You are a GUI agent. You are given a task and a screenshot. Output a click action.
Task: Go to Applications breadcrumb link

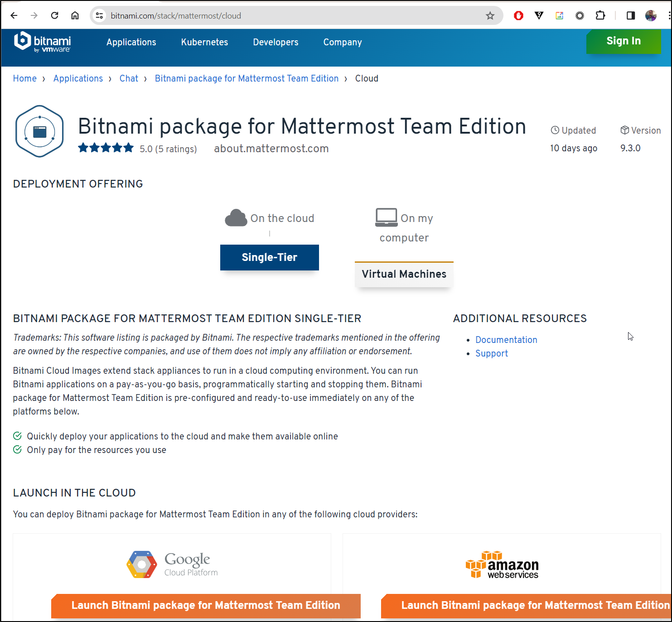click(x=78, y=78)
